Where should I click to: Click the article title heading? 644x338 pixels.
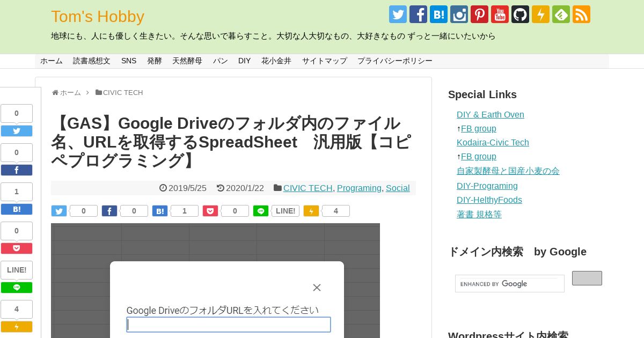pos(232,142)
